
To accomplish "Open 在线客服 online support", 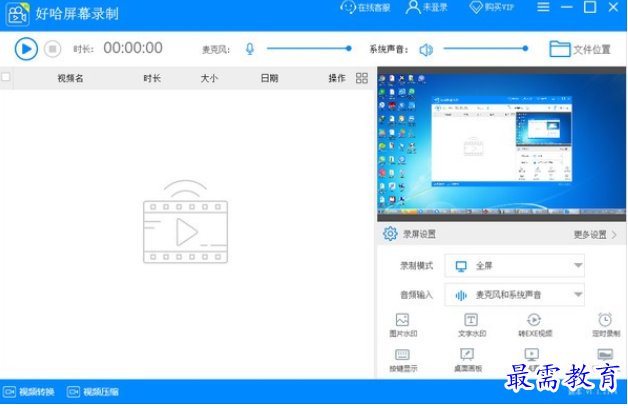I will coord(365,7).
